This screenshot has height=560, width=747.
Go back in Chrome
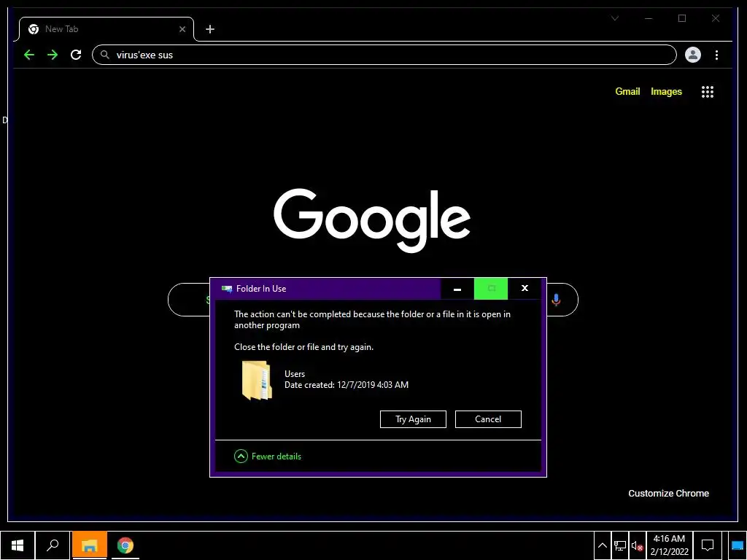point(29,55)
